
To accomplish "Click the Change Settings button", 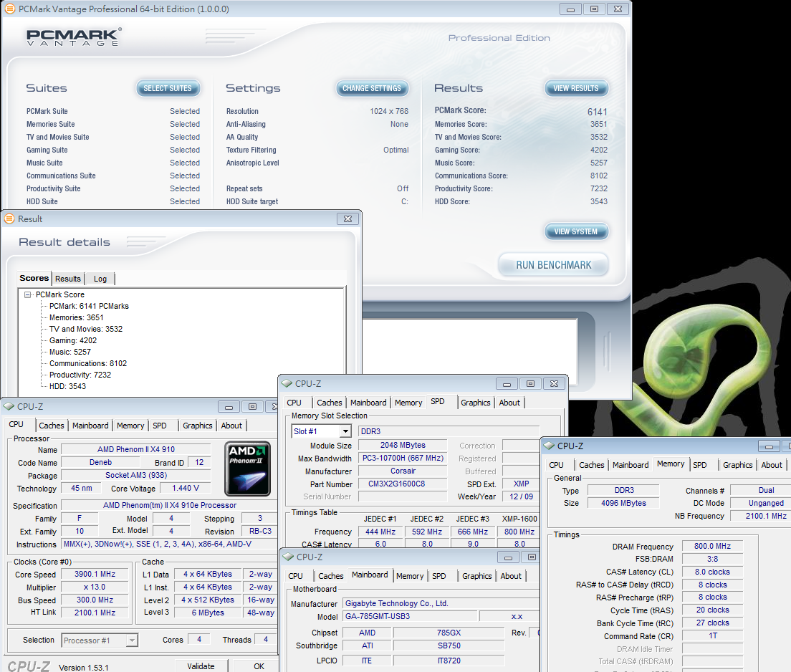I will [372, 88].
